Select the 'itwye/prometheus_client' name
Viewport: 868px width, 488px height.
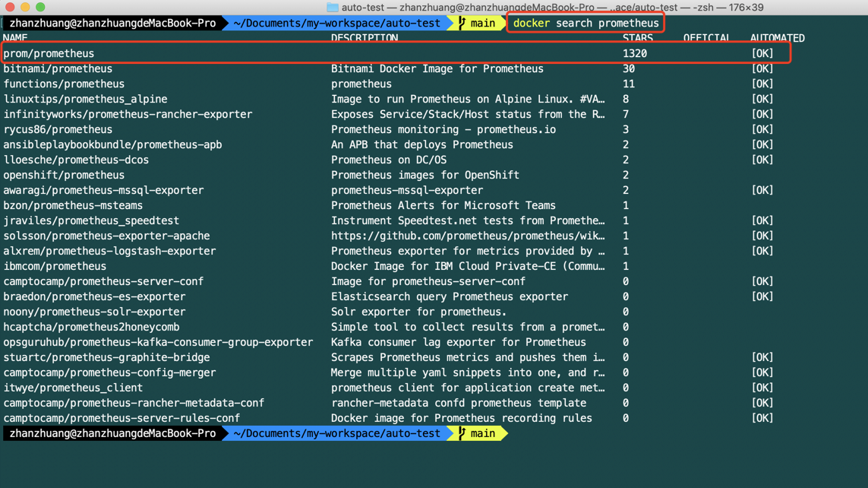pyautogui.click(x=73, y=388)
